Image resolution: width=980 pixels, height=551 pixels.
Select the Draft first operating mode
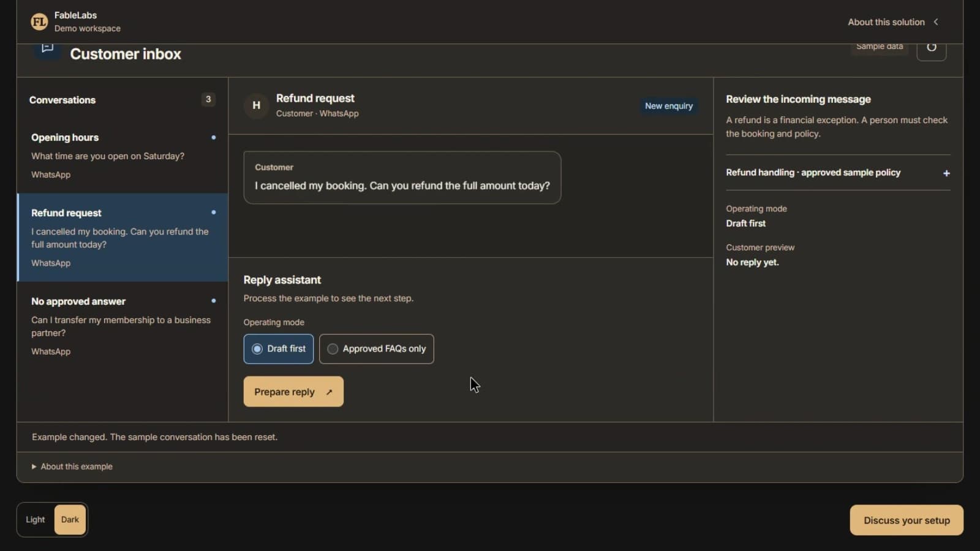[279, 349]
